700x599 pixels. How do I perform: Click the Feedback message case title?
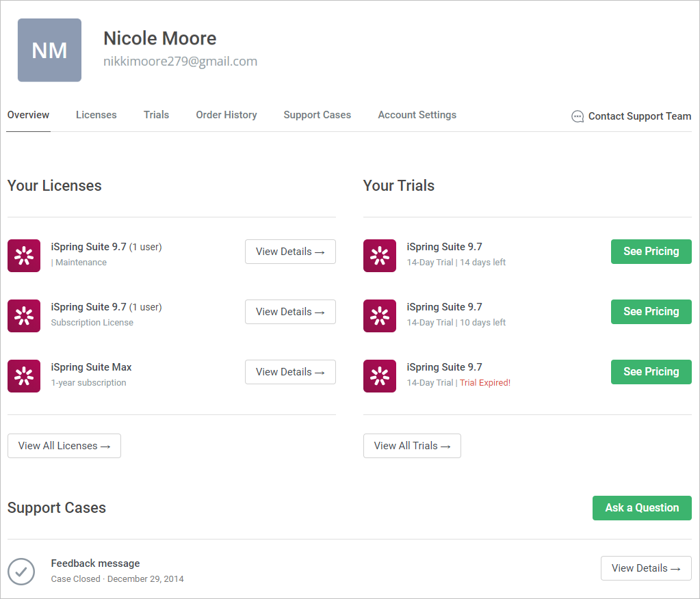point(95,563)
